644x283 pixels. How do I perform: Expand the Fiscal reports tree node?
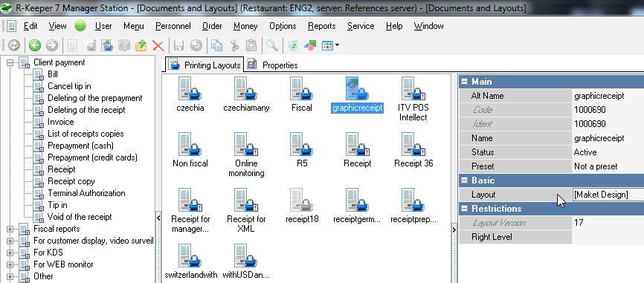point(10,229)
